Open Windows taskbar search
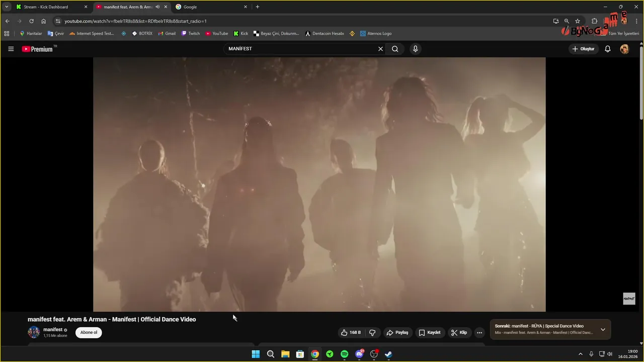The image size is (644, 362). click(270, 354)
